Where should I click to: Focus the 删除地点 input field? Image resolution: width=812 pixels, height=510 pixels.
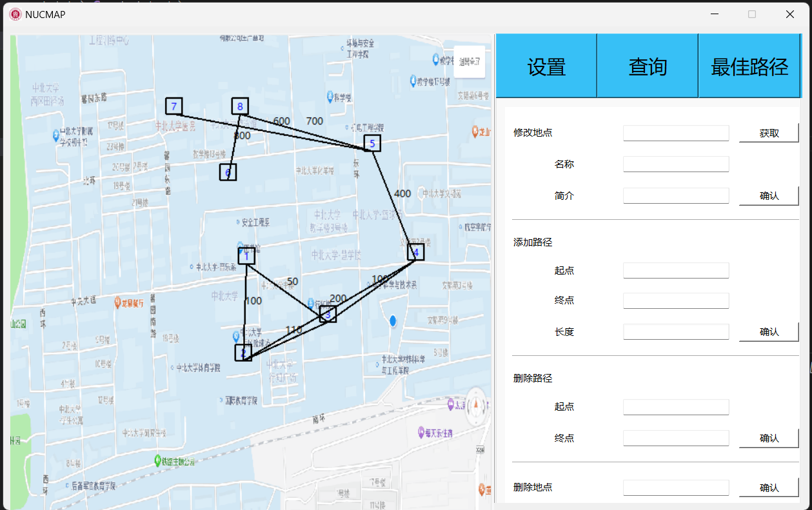coord(676,487)
